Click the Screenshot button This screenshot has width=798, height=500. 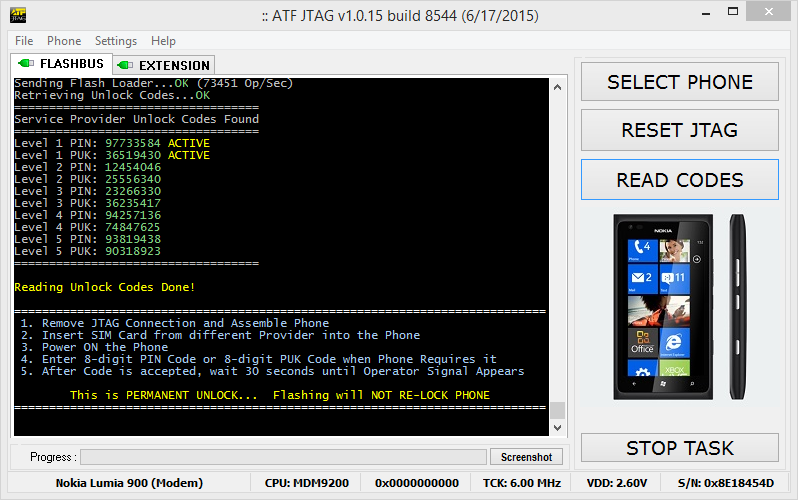tap(526, 457)
